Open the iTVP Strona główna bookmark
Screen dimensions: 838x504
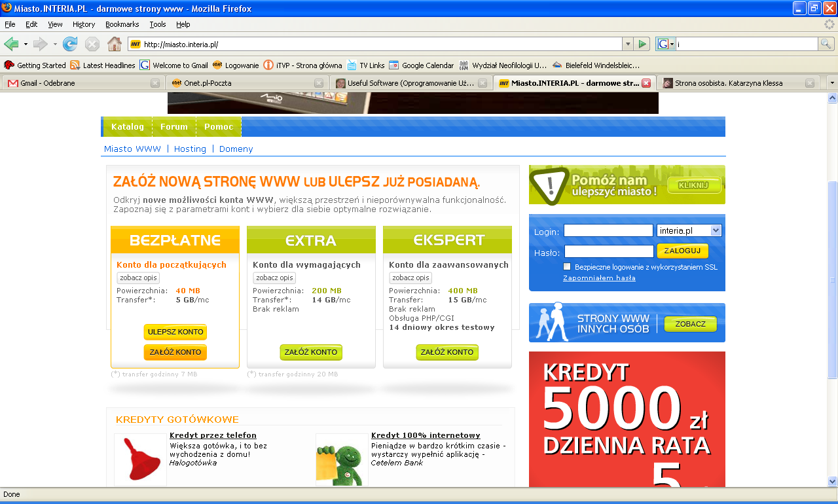[302, 65]
